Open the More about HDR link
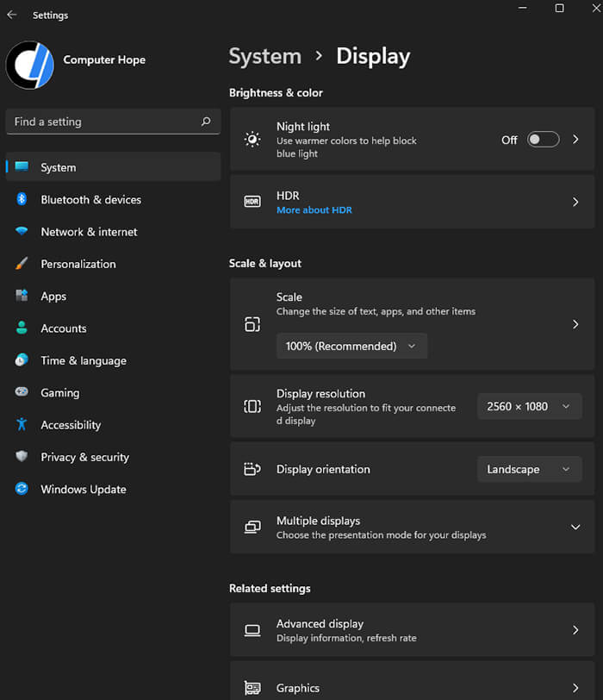The width and height of the screenshot is (603, 700). click(x=314, y=209)
